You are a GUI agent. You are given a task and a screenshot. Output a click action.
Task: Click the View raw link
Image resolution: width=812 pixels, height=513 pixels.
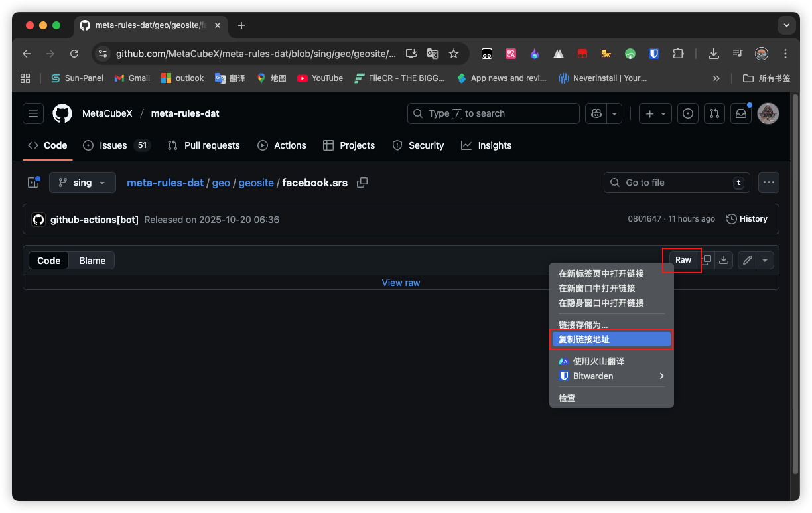pos(401,283)
